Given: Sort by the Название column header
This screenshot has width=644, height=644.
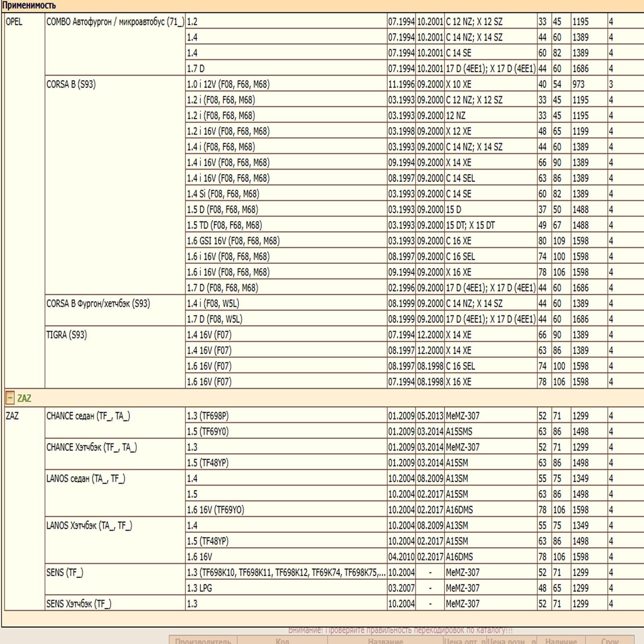Looking at the screenshot, I should tap(385, 640).
